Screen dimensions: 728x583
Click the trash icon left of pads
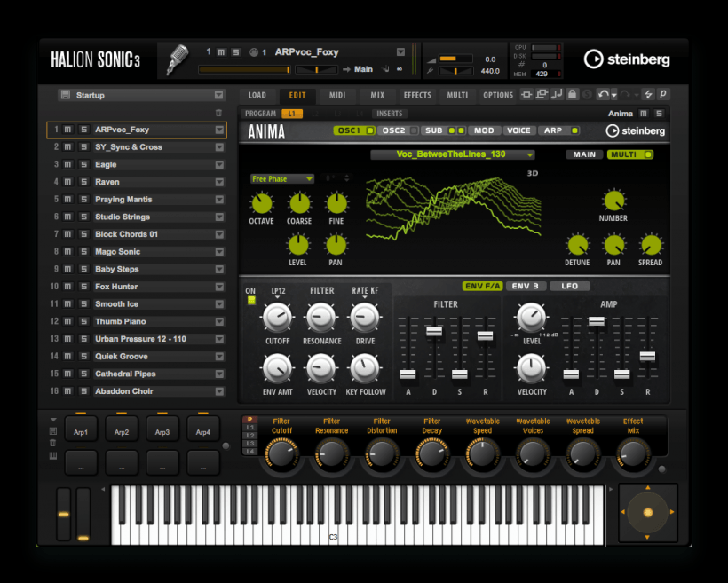[x=53, y=444]
